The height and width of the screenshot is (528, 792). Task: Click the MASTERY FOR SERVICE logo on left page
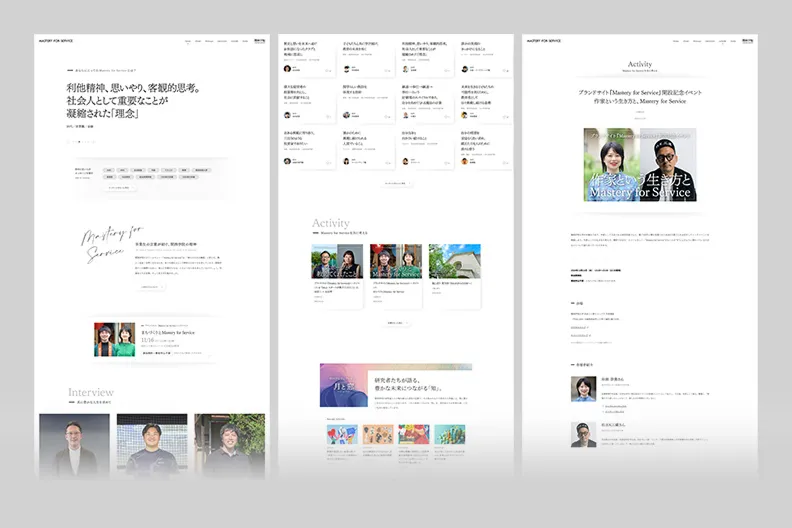coord(55,42)
